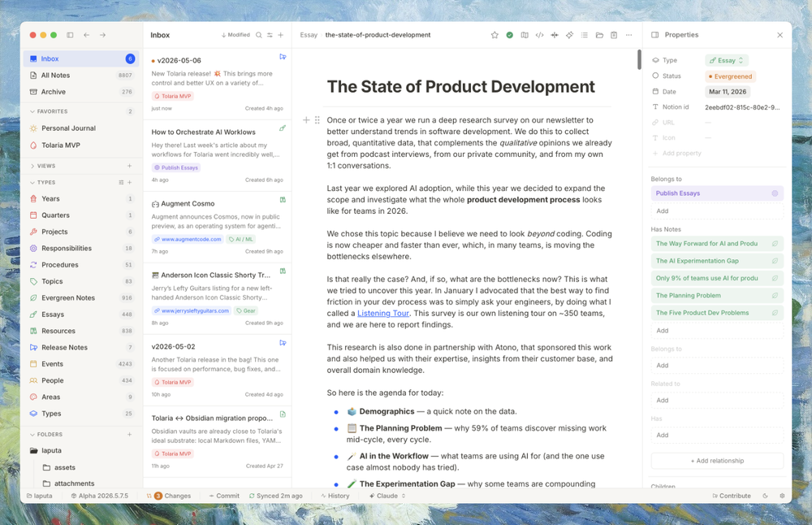Open Archive in the sidebar
Screen dimensions: 812x525
(81, 92)
